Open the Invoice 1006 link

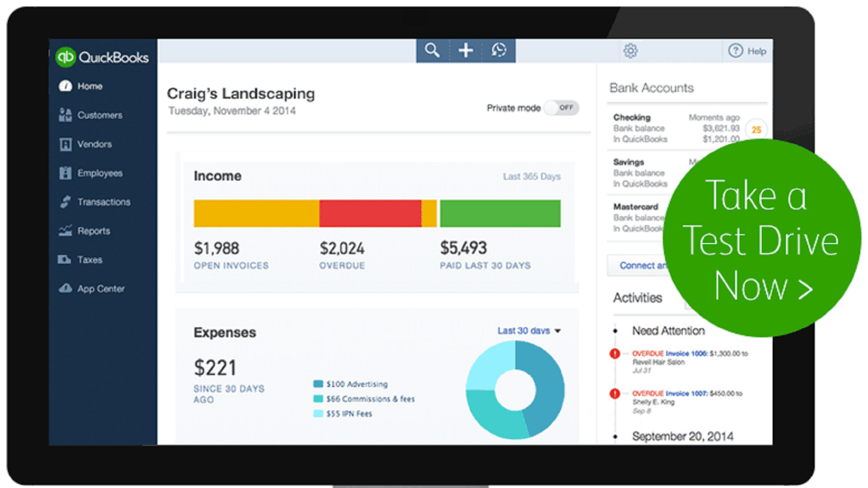pyautogui.click(x=686, y=353)
